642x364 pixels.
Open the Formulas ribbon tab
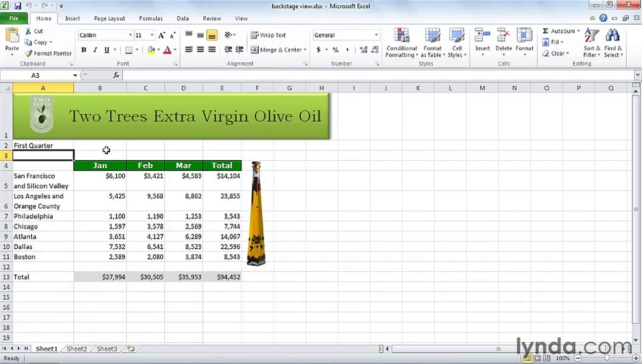pos(151,18)
